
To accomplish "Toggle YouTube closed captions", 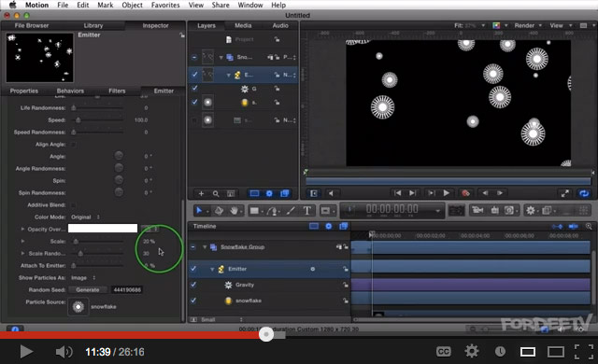I will tap(444, 352).
